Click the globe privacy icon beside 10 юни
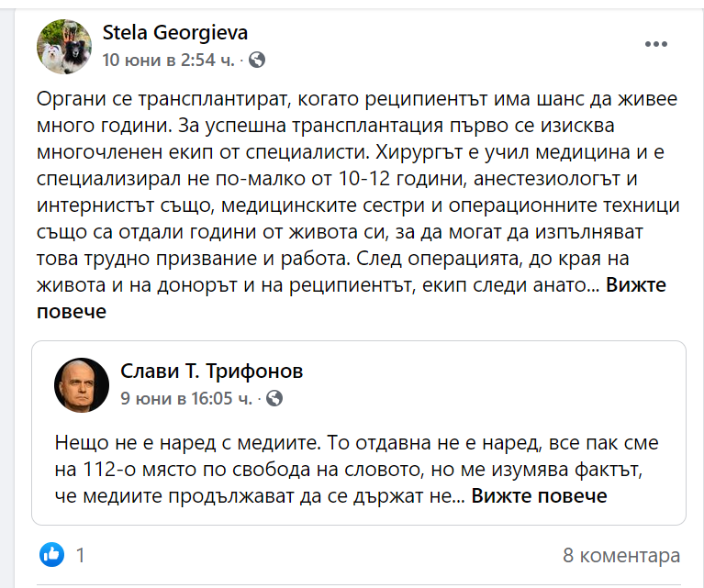This screenshot has height=588, width=704. [257, 61]
